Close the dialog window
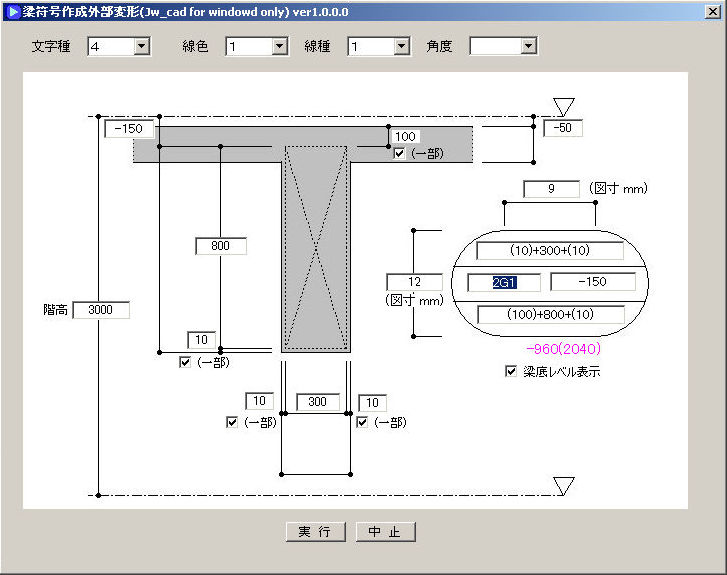This screenshot has width=727, height=575. [x=713, y=10]
